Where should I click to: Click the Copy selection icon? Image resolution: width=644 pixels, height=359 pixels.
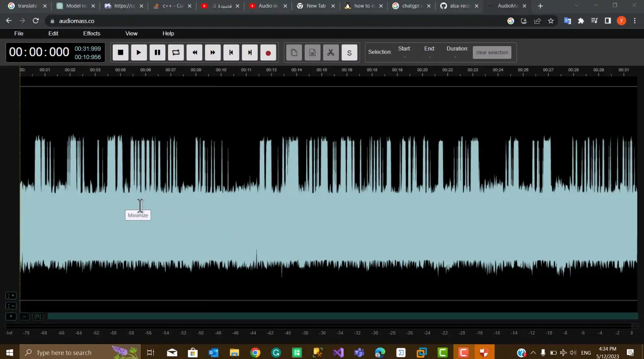[294, 53]
